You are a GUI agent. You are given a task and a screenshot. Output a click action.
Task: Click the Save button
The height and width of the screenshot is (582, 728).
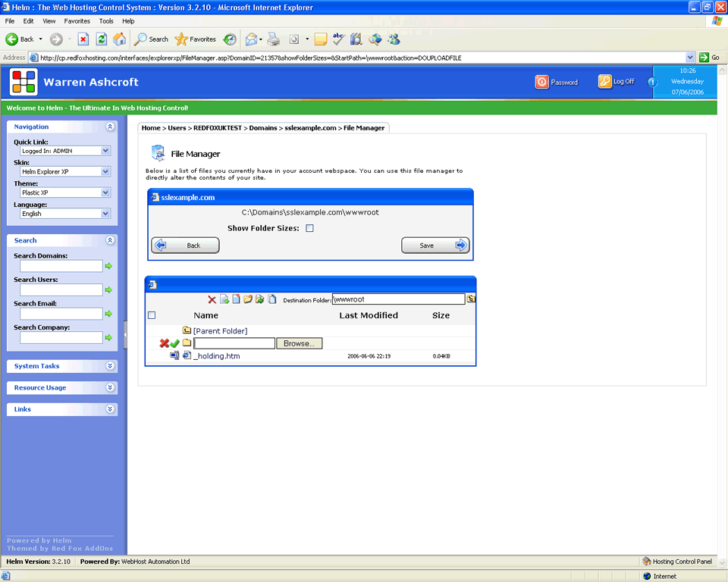click(435, 246)
